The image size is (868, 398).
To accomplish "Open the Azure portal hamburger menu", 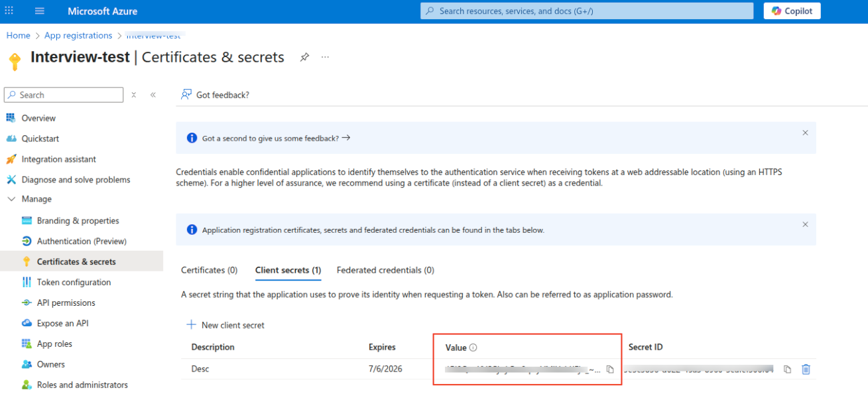I will pos(39,11).
